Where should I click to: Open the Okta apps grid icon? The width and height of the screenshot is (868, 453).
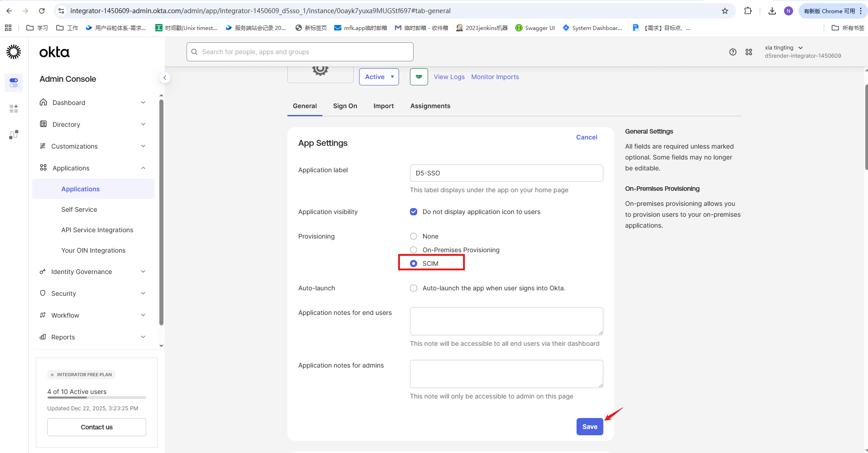(x=749, y=52)
